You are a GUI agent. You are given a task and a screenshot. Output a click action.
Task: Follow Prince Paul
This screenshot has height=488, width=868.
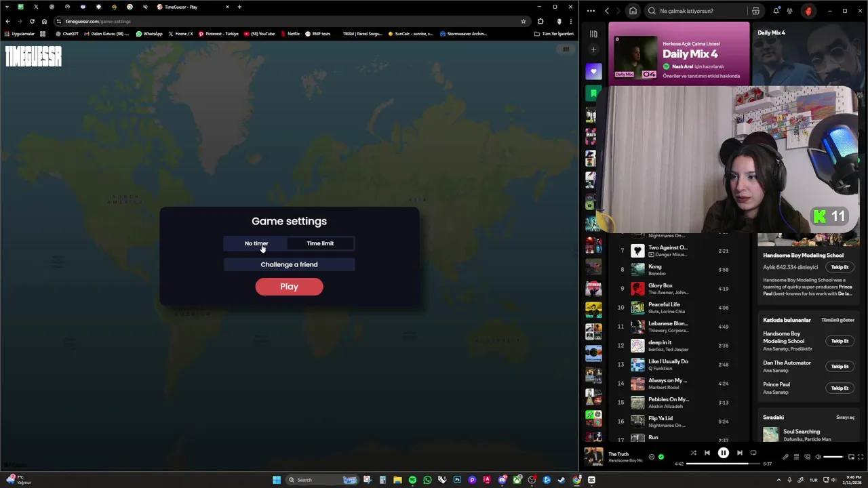click(x=840, y=388)
